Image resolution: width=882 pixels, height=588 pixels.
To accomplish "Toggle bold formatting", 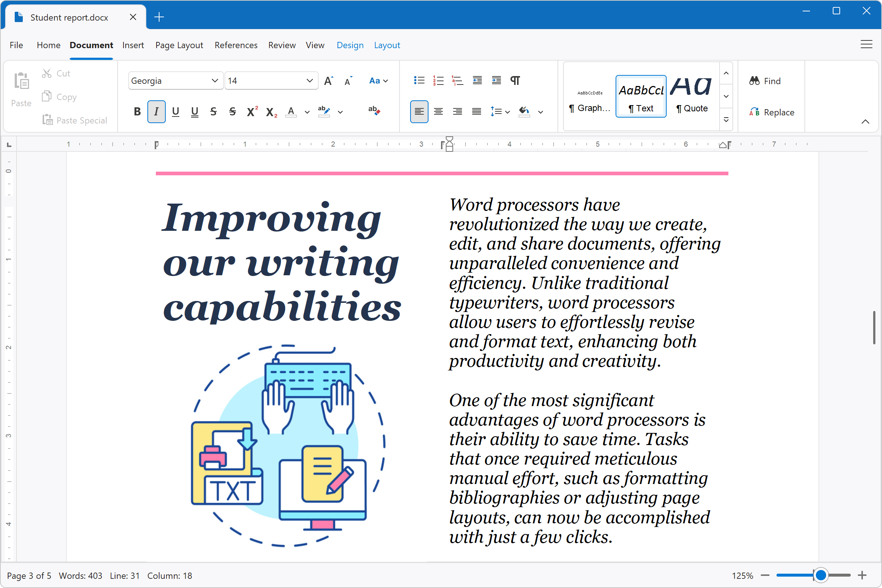I will coord(137,111).
